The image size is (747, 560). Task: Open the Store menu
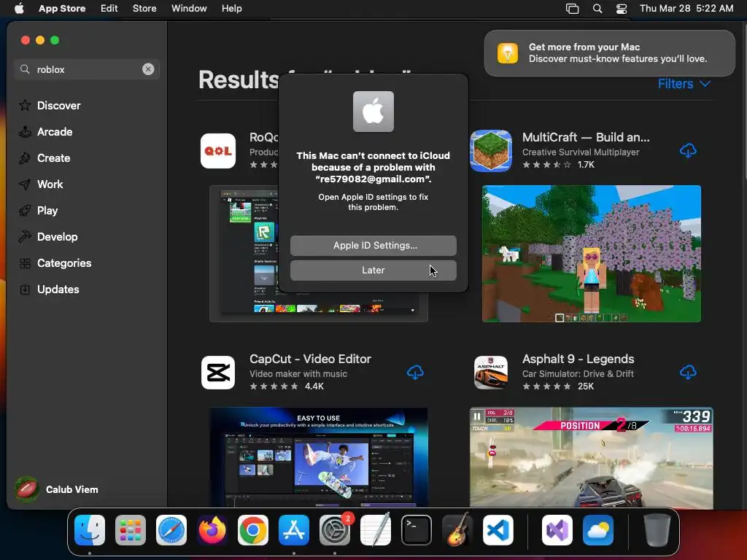coord(144,8)
